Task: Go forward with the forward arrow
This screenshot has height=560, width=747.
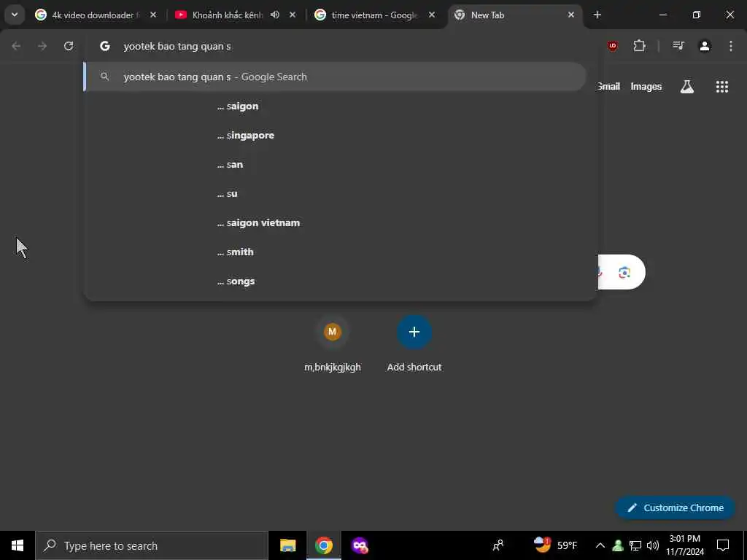Action: click(x=42, y=46)
